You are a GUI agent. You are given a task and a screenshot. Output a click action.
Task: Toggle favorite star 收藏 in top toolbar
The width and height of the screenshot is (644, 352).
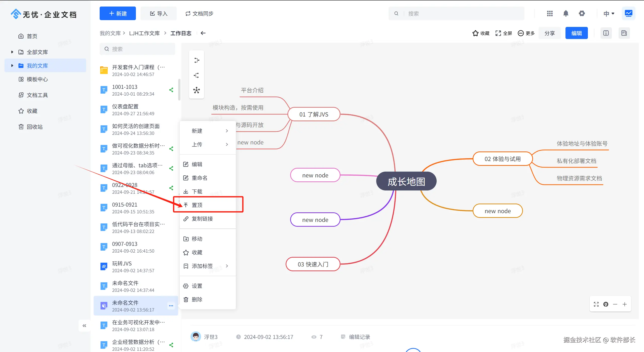point(481,33)
